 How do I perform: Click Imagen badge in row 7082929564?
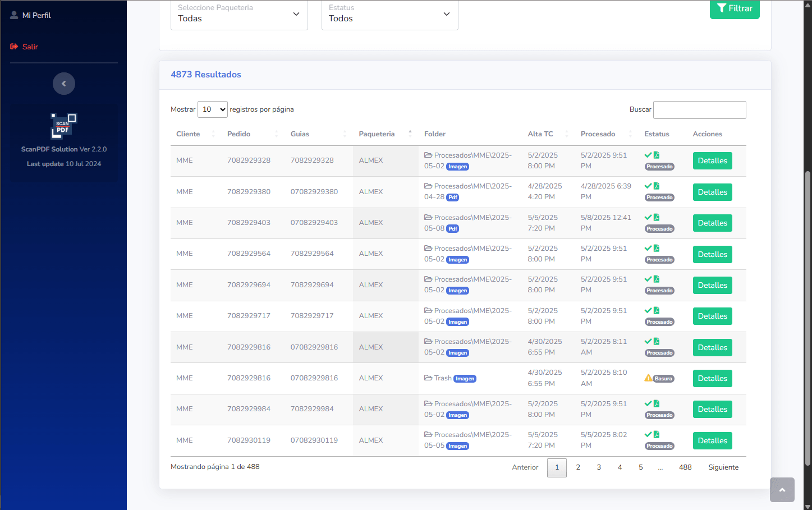tap(457, 260)
